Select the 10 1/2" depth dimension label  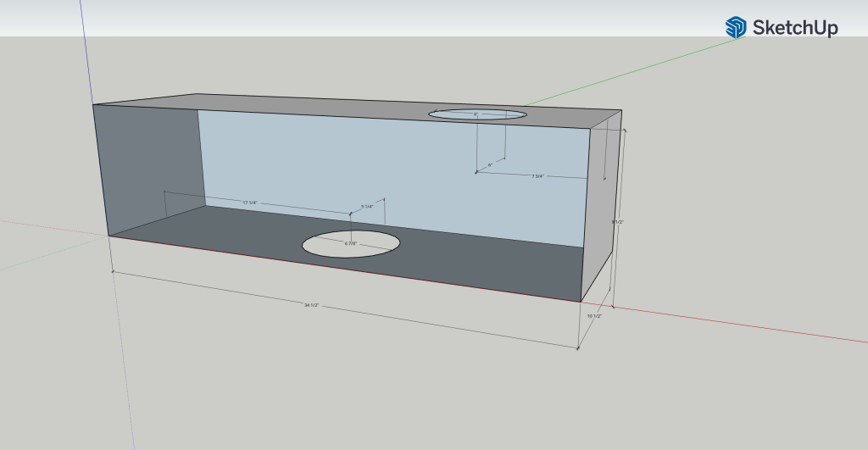(x=594, y=315)
